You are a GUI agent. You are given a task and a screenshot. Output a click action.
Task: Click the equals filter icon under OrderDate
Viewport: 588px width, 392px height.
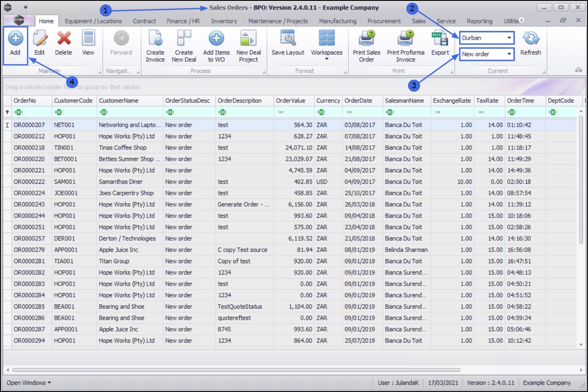[349, 112]
